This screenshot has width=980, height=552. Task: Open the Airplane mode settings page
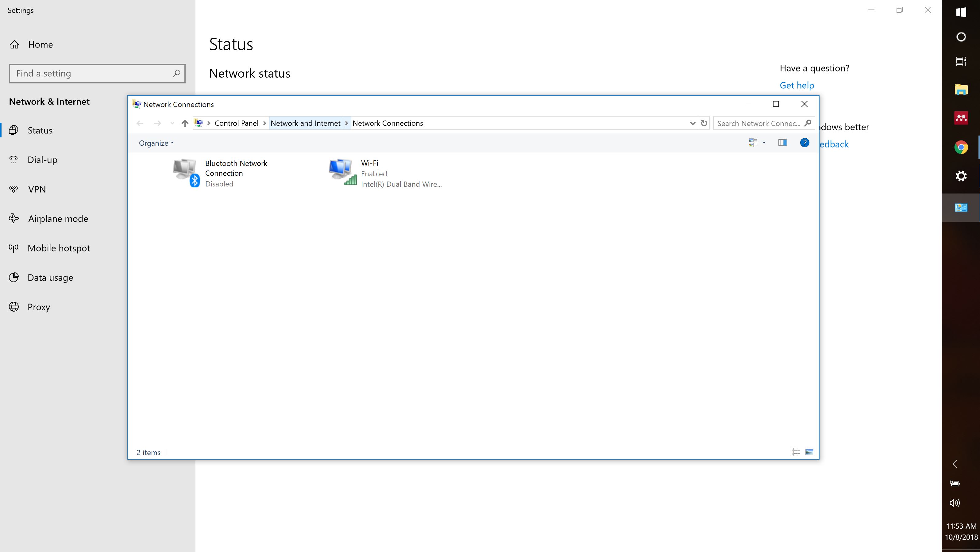tap(58, 219)
